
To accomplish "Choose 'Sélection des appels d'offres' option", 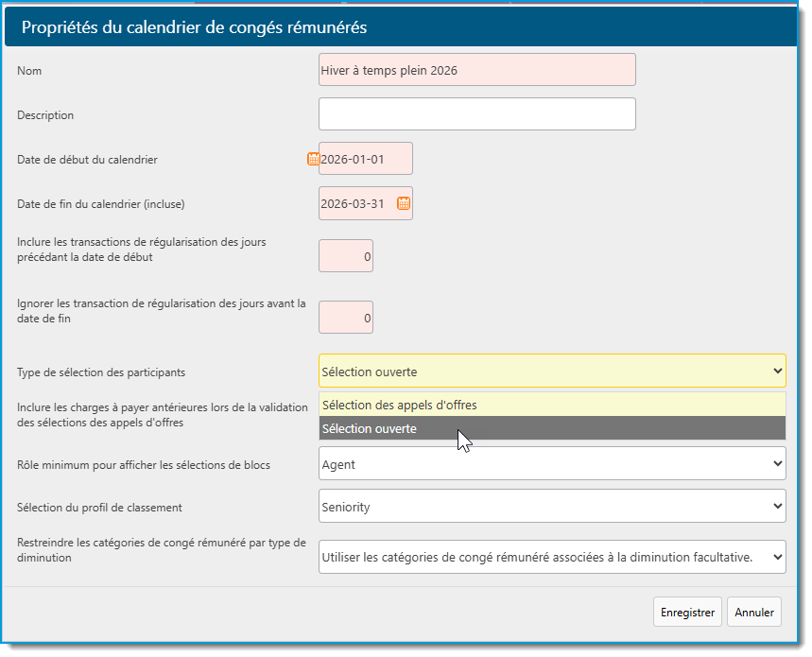I will click(552, 405).
